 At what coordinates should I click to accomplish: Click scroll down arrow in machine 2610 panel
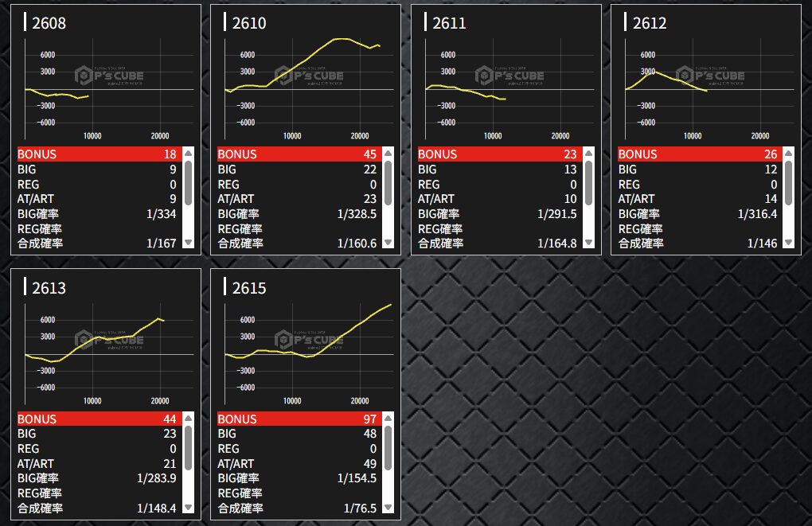pos(388,242)
